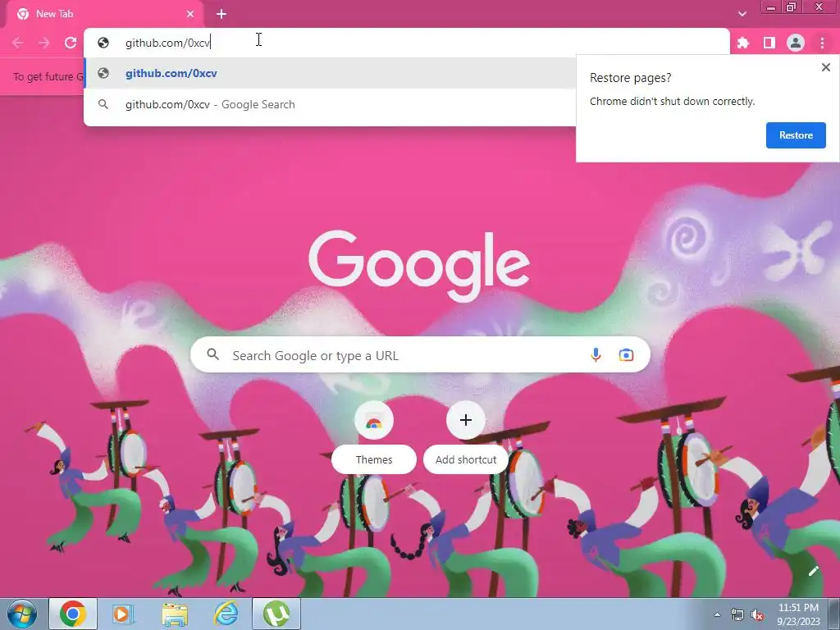Open the side panel icon
Image resolution: width=840 pixels, height=630 pixels.
pyautogui.click(x=769, y=43)
